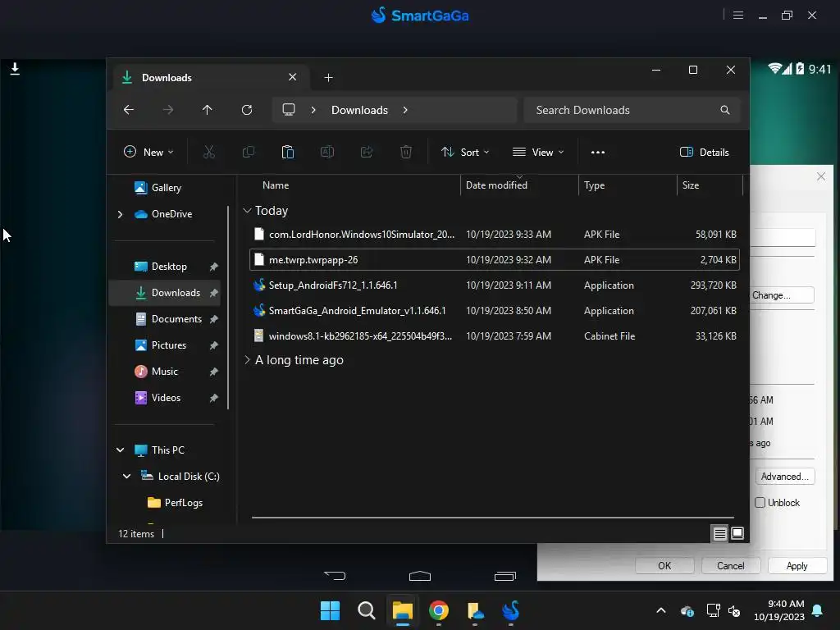Tap the Android back navigation button

click(335, 576)
